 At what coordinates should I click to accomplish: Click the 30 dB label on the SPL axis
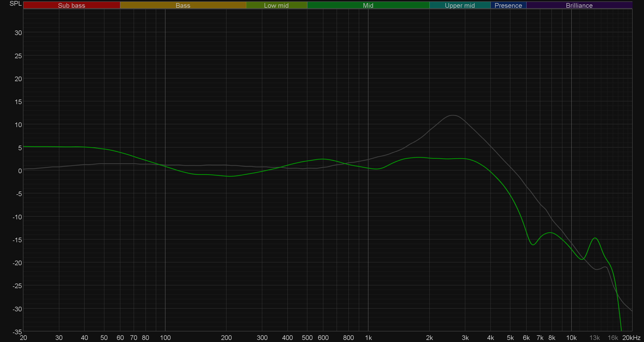click(x=18, y=33)
